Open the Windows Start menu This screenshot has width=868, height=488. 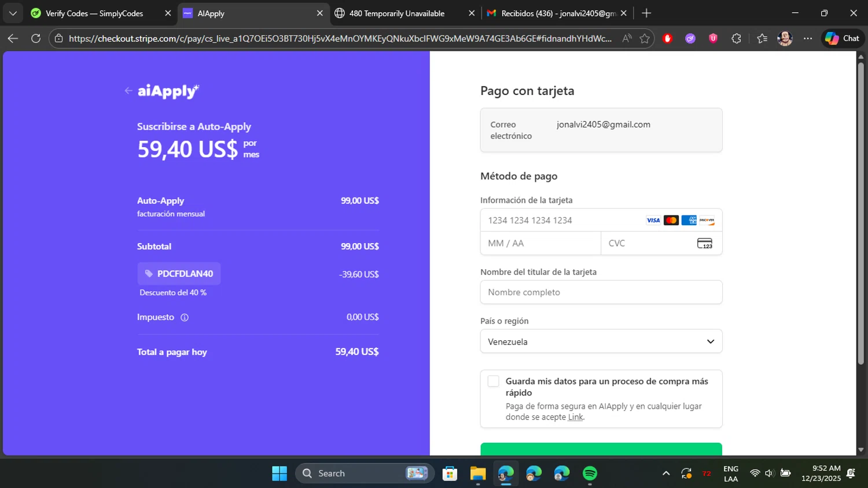(x=279, y=474)
